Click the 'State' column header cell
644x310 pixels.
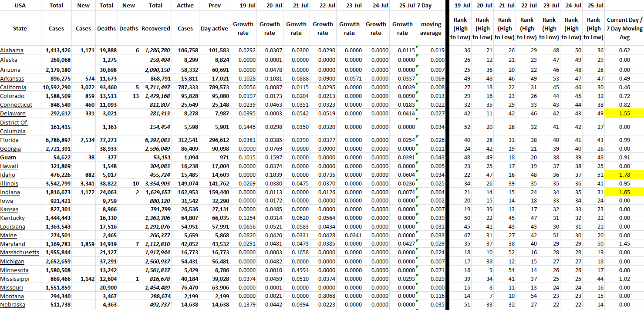click(20, 29)
